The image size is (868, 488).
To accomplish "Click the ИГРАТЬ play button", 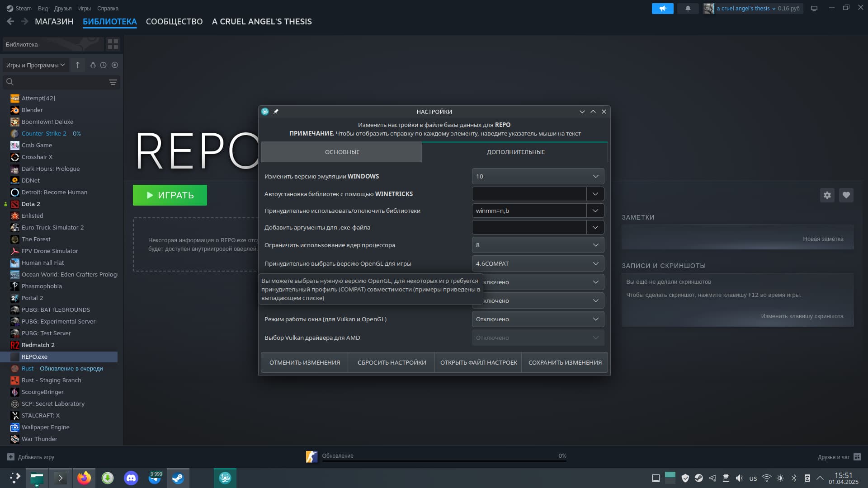I will (170, 195).
